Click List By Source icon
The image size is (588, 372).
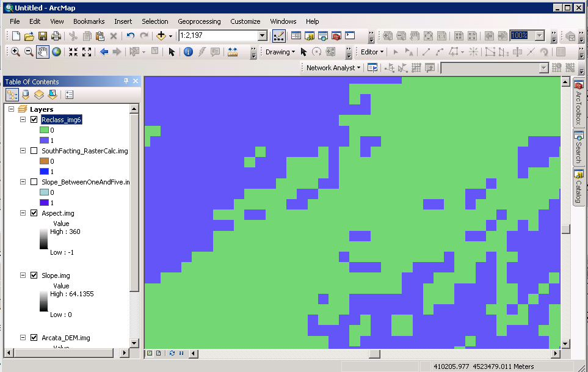[26, 95]
